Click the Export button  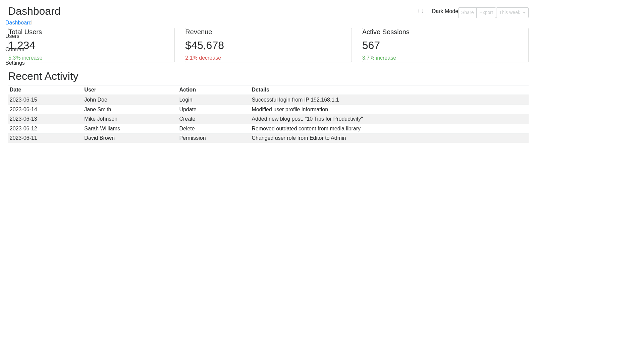[x=486, y=13]
